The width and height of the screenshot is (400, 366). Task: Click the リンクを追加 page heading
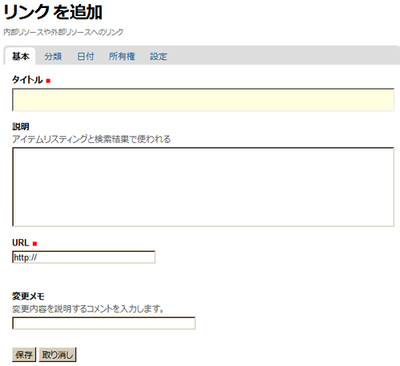pos(53,12)
